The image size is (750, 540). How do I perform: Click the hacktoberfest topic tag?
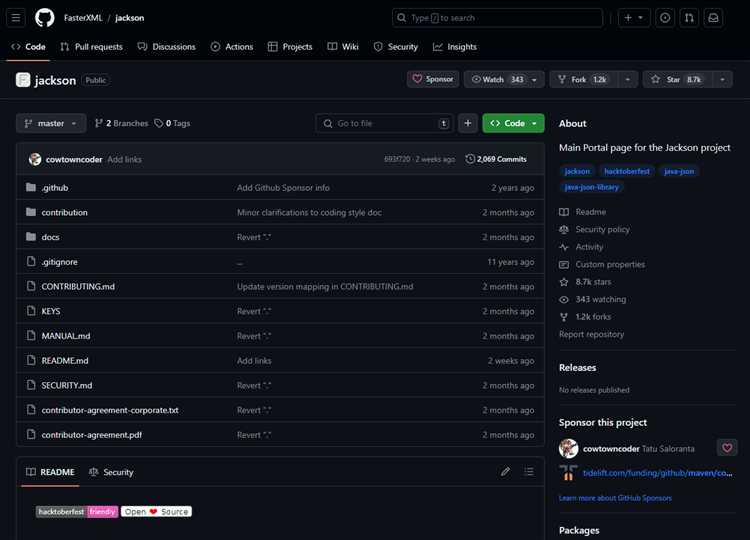[x=627, y=171]
